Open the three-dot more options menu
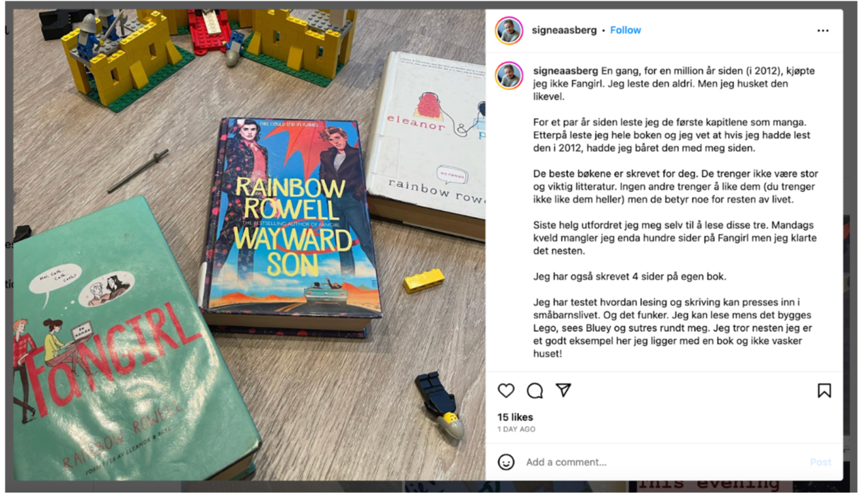The height and width of the screenshot is (495, 868). (x=823, y=31)
